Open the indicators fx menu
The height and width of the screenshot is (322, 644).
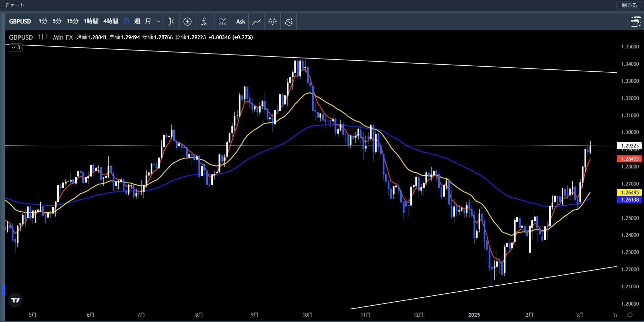click(x=204, y=22)
